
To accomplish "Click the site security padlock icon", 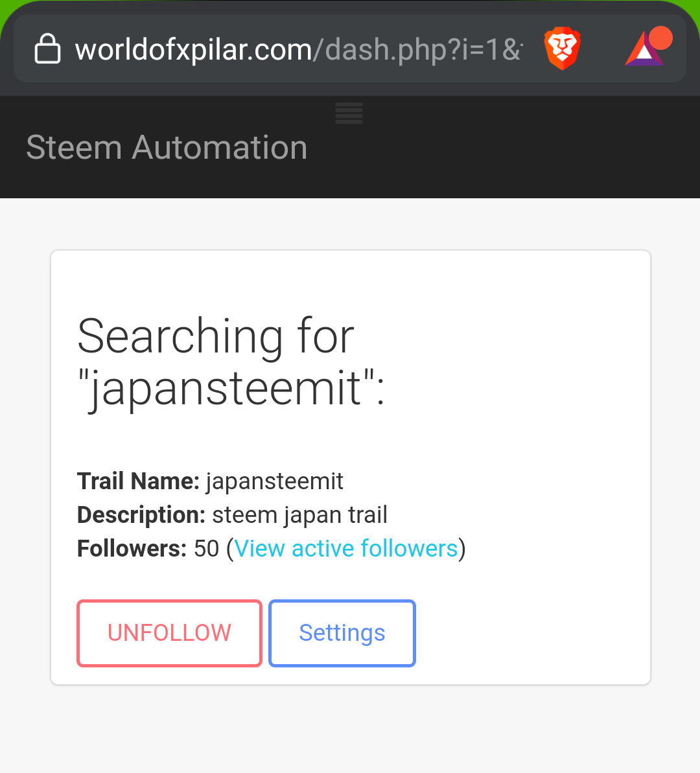I will pos(47,49).
